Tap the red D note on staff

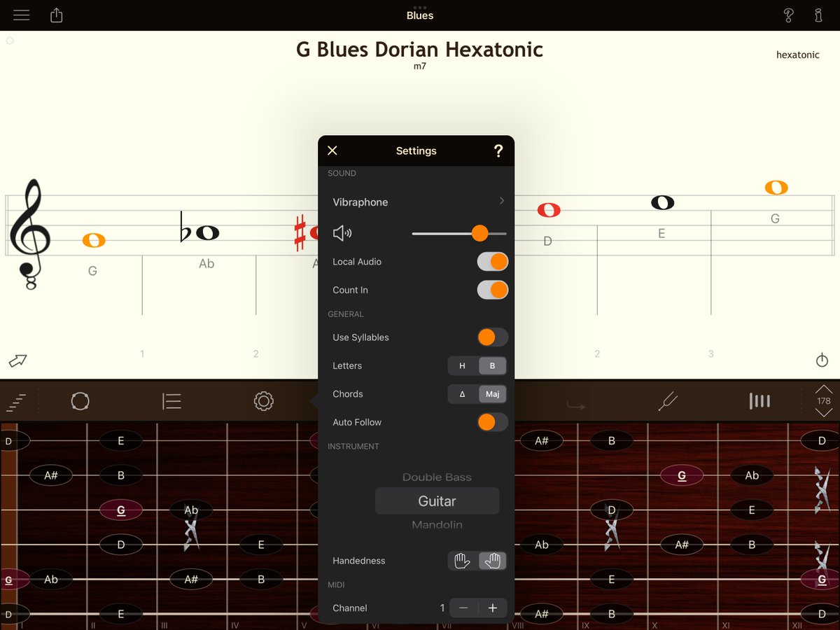click(x=549, y=210)
